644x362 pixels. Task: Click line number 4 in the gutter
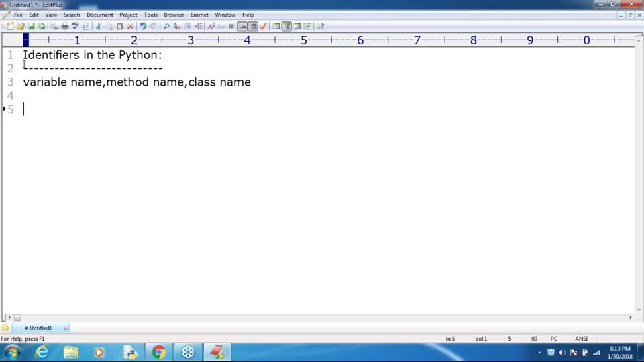click(x=11, y=96)
